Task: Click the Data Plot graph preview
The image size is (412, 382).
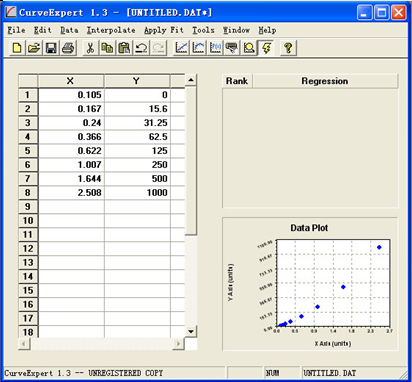Action: (x=310, y=284)
